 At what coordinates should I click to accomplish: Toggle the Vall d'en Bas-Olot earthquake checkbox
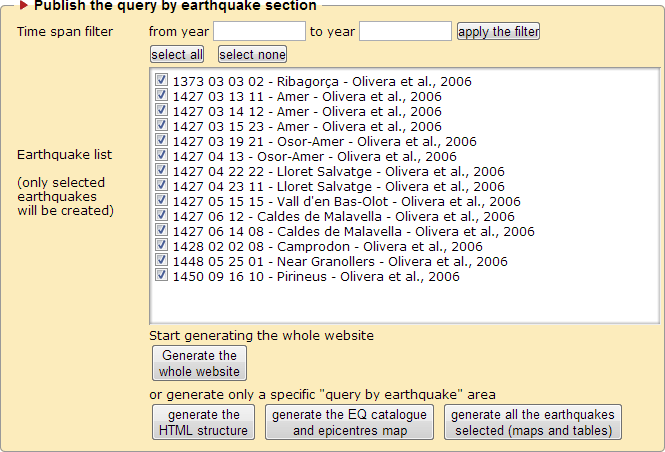coord(163,201)
